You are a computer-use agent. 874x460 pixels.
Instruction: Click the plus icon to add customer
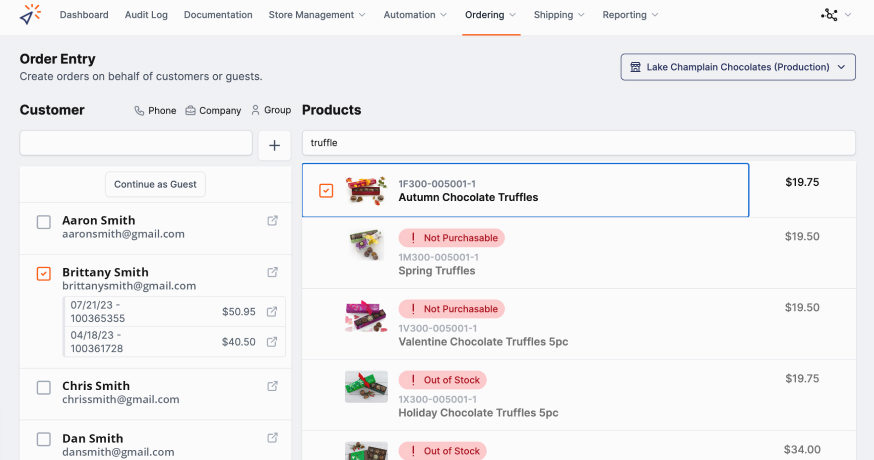(x=274, y=145)
